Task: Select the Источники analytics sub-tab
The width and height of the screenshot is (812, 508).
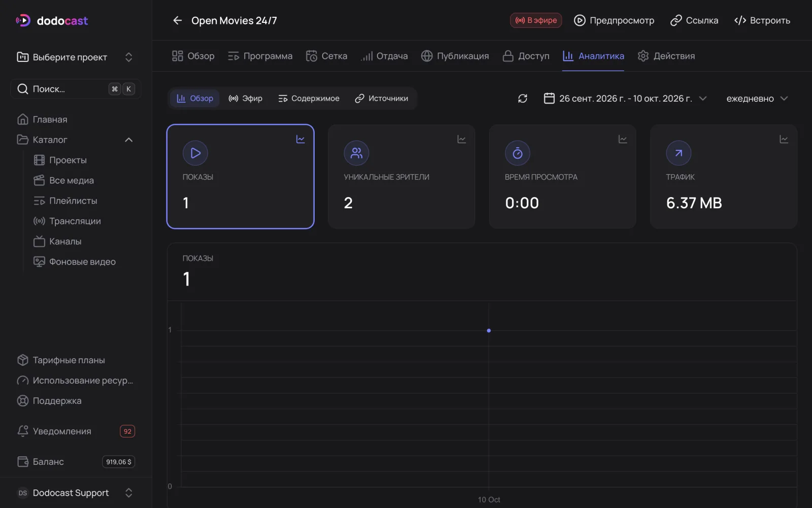Action: (382, 99)
